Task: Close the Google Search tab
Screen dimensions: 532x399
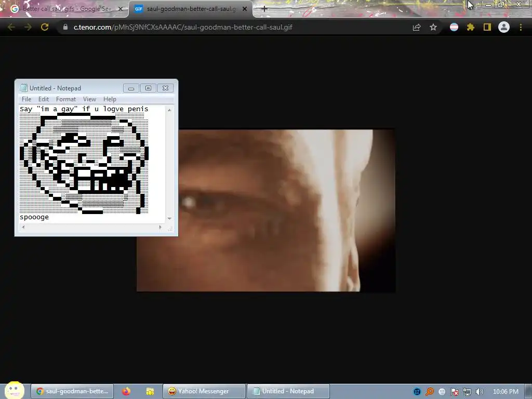Action: [120, 9]
